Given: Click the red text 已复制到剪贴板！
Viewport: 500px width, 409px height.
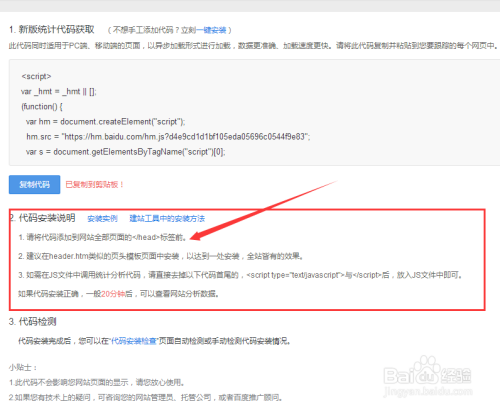Looking at the screenshot, I should [95, 185].
